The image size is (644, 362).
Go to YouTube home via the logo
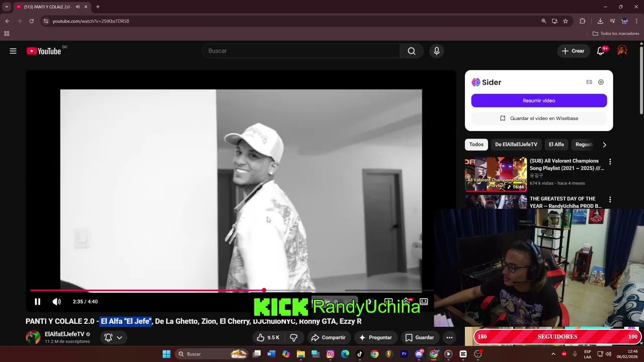point(44,51)
